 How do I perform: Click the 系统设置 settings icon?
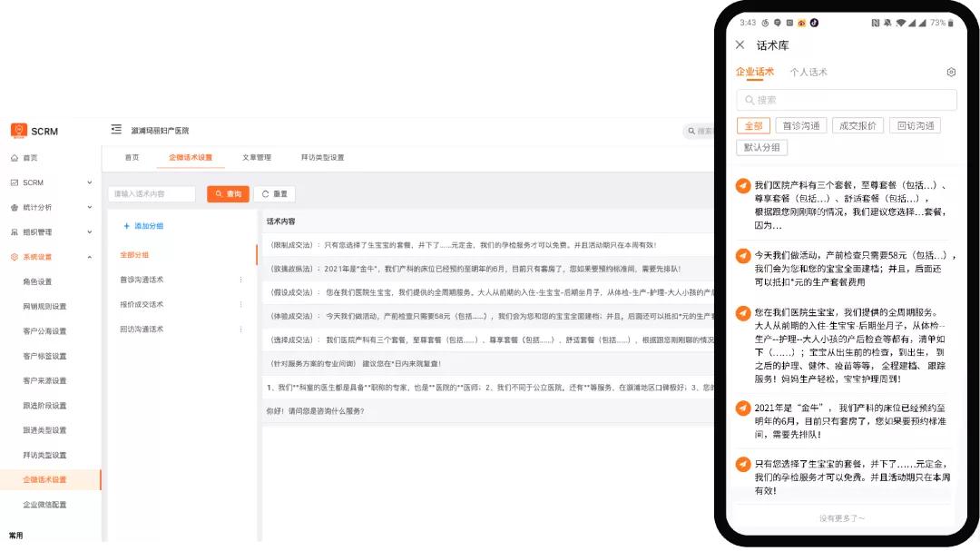click(15, 257)
